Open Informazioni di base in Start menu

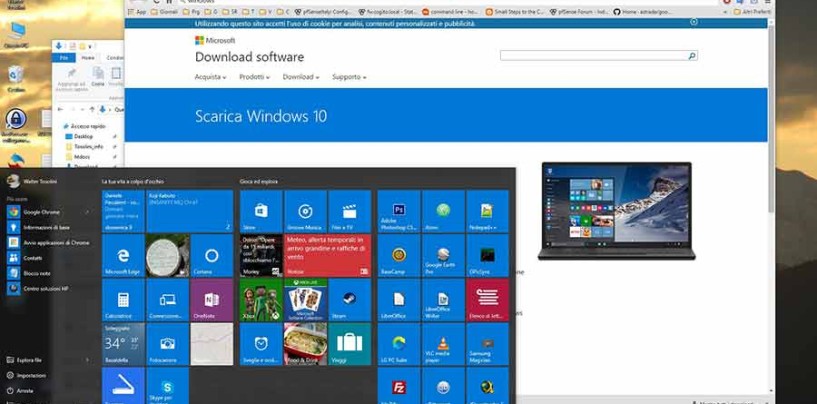point(44,227)
